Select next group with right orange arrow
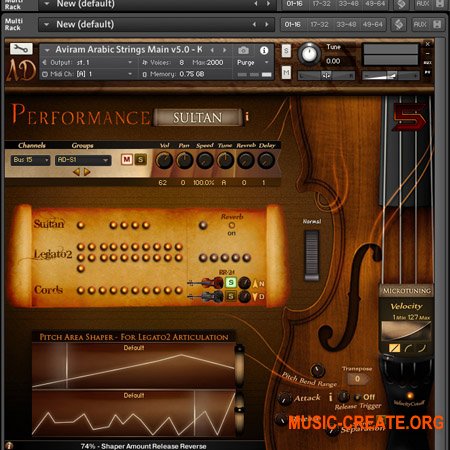Viewport: 450px width, 450px height. point(87,172)
